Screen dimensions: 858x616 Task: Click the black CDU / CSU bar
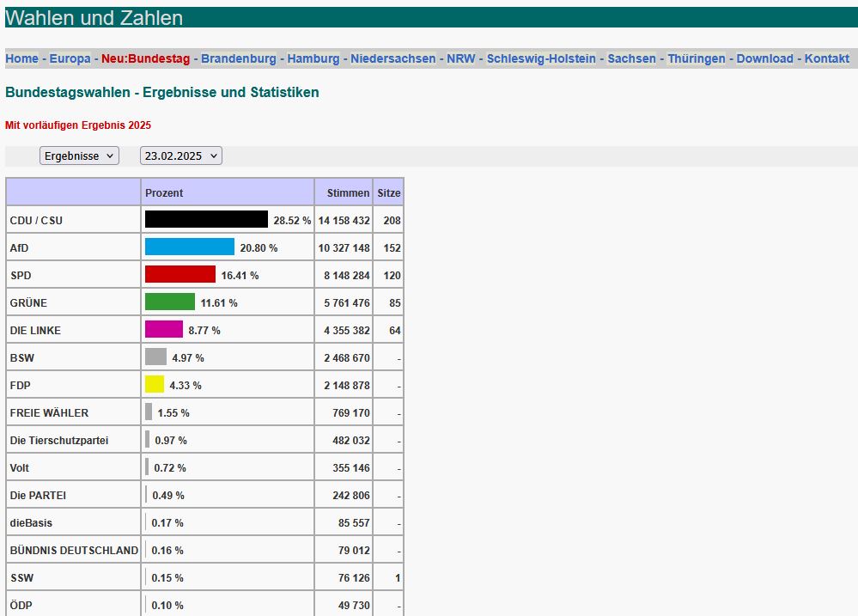(206, 219)
